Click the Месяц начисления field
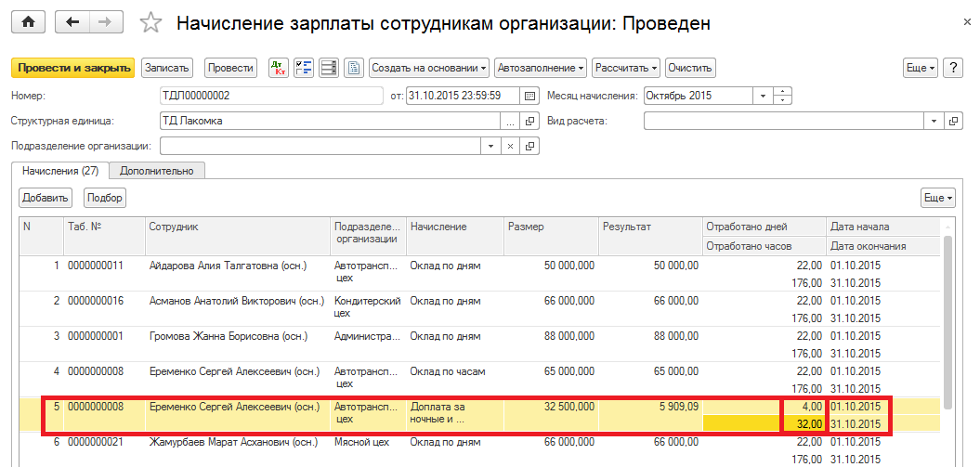980x467 pixels. tap(699, 97)
